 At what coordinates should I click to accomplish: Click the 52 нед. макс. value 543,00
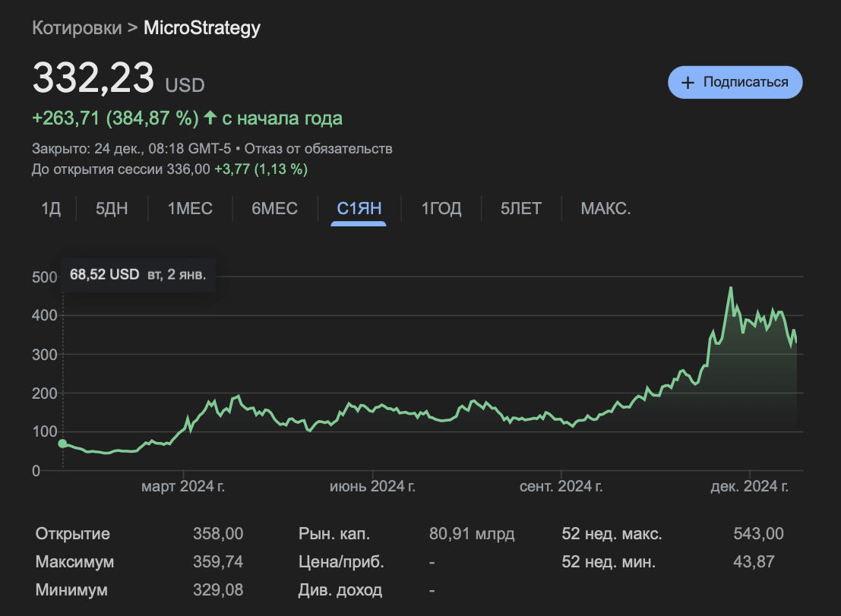click(758, 533)
